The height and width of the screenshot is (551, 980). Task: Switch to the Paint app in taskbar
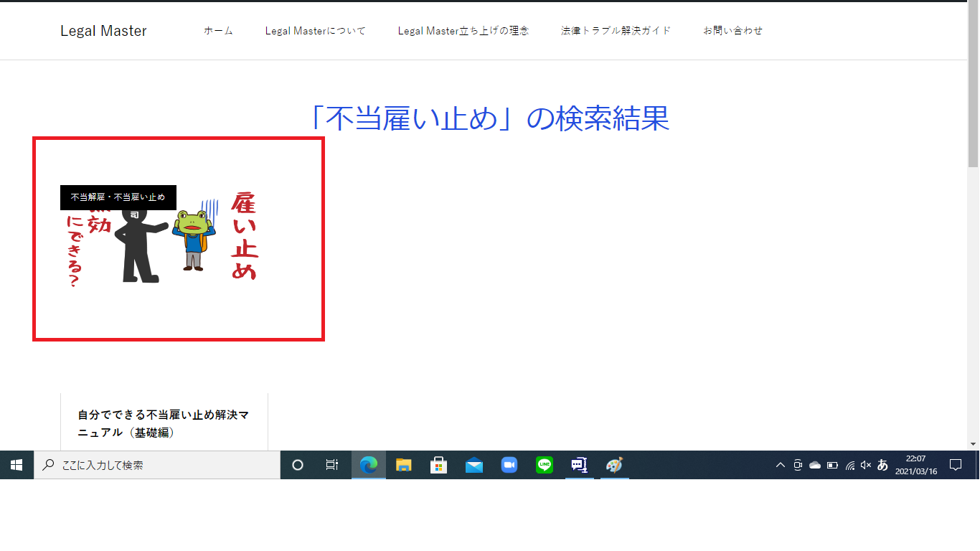coord(615,465)
